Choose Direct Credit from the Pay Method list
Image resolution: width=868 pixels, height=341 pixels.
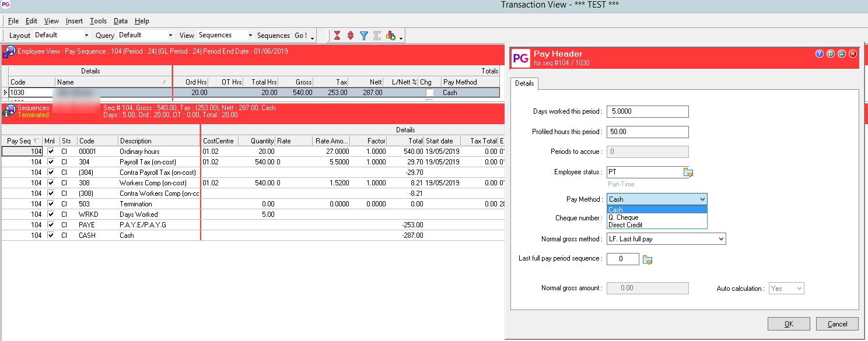[x=625, y=225]
